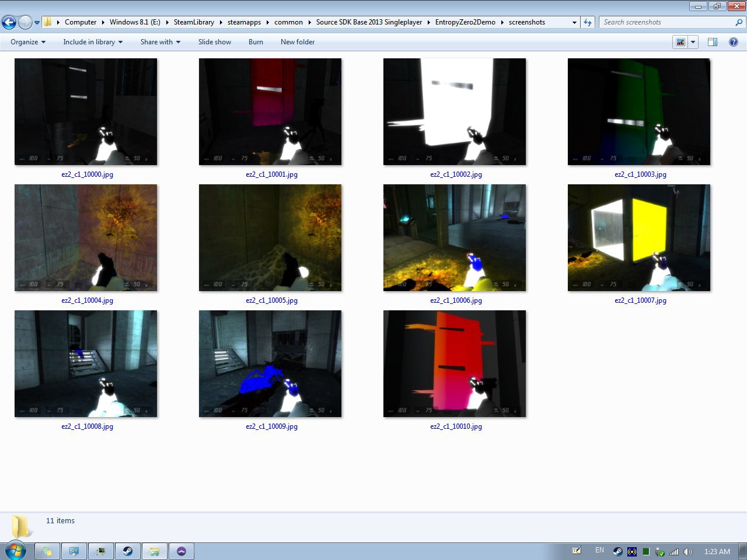The height and width of the screenshot is (560, 747).
Task: Click the Back navigation arrow
Action: point(9,22)
